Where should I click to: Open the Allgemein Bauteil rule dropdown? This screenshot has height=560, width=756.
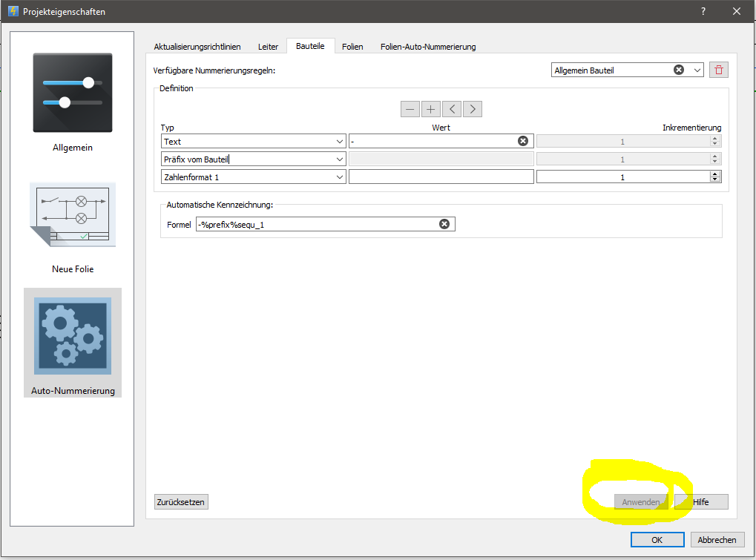click(x=697, y=70)
